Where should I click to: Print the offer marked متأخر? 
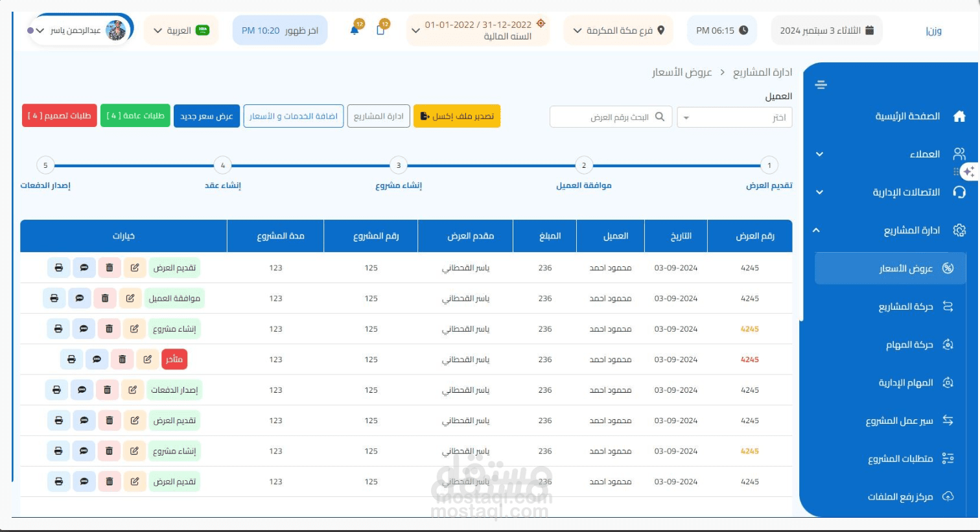71,359
